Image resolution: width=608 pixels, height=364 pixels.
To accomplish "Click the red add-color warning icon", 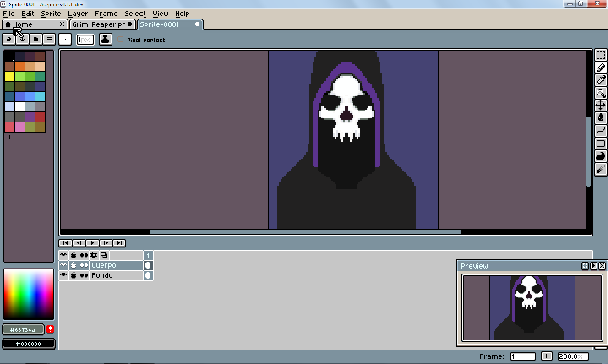I will click(x=50, y=329).
